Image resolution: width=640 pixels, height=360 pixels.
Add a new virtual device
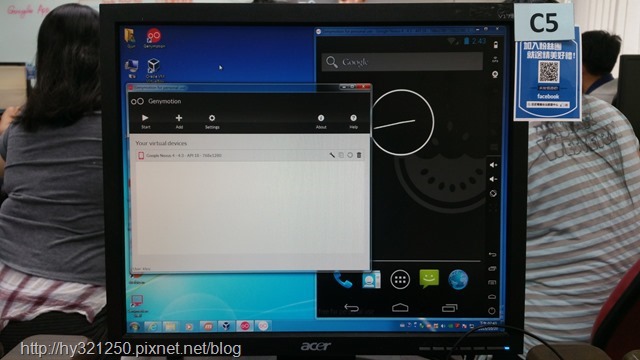(x=179, y=121)
